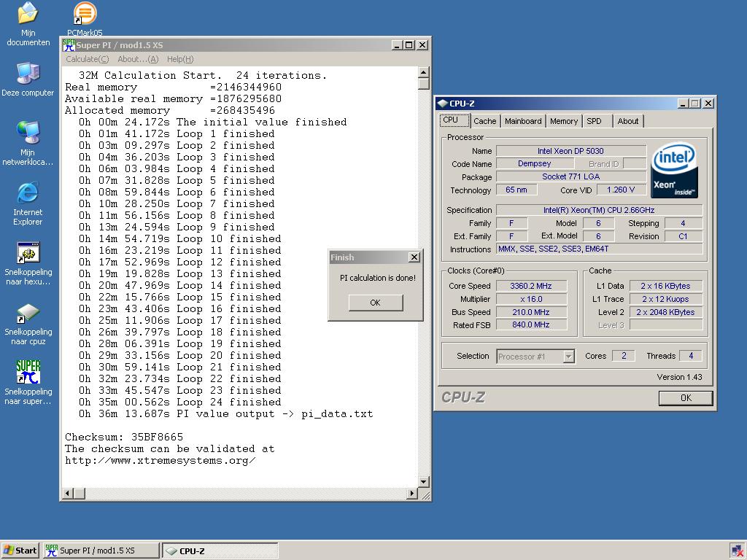The height and width of the screenshot is (560, 747).
Task: Open Deze computer desktop icon
Action: (x=28, y=79)
